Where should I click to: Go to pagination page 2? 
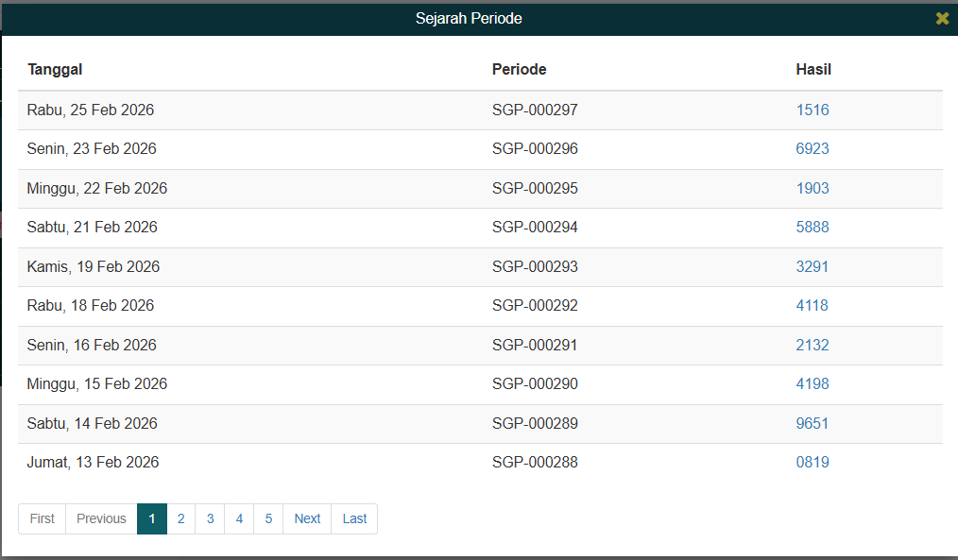coord(180,518)
